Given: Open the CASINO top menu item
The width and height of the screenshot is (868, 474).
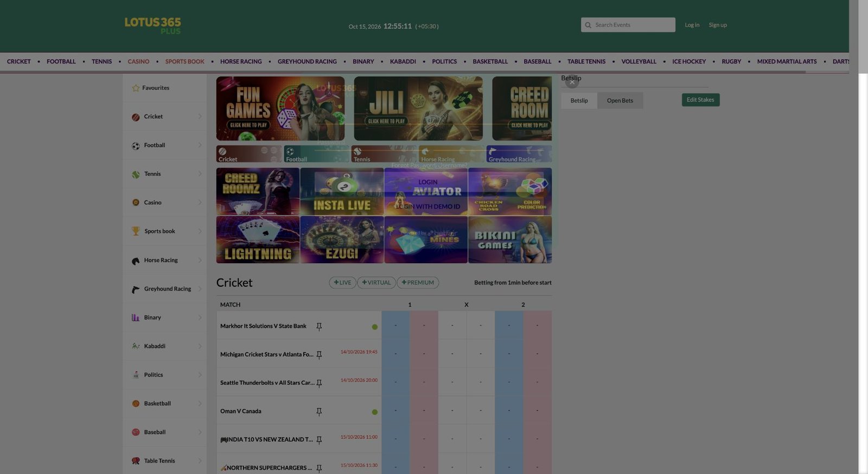Looking at the screenshot, I should [138, 62].
